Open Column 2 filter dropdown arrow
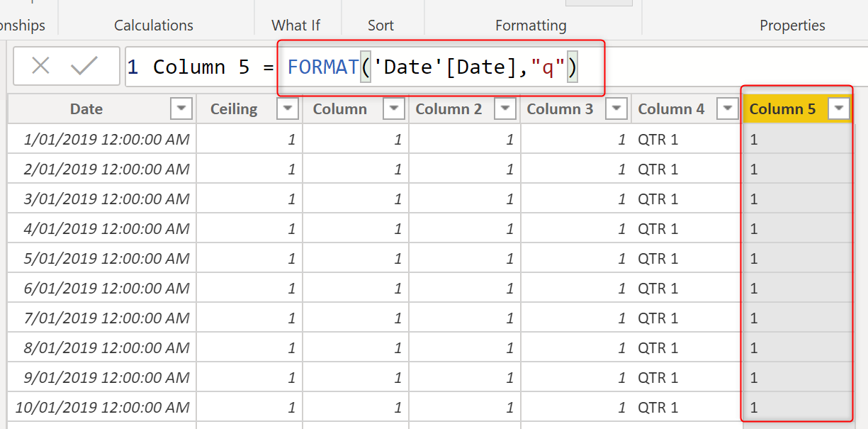 [x=505, y=109]
